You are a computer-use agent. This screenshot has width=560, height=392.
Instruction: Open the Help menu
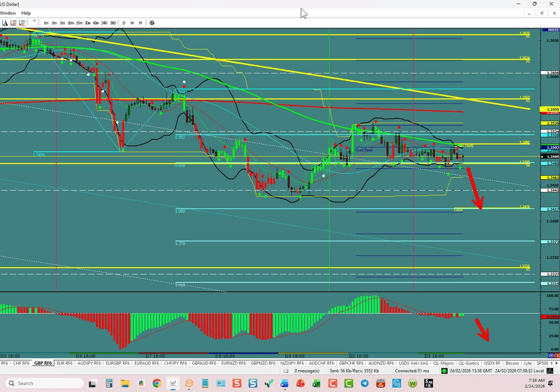[26, 13]
